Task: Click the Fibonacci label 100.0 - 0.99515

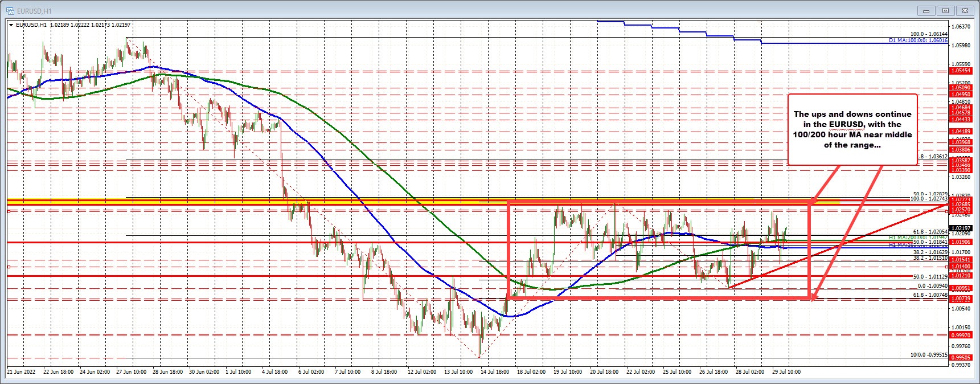Action: pos(929,354)
